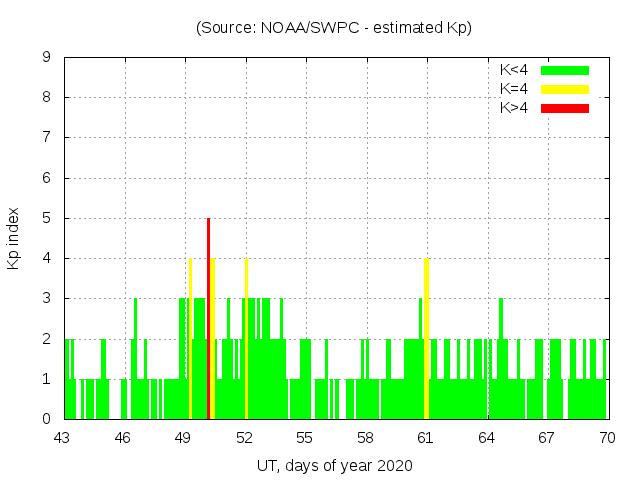Click x-axis tick label 55
This screenshot has height=480, width=640.
pyautogui.click(x=305, y=438)
